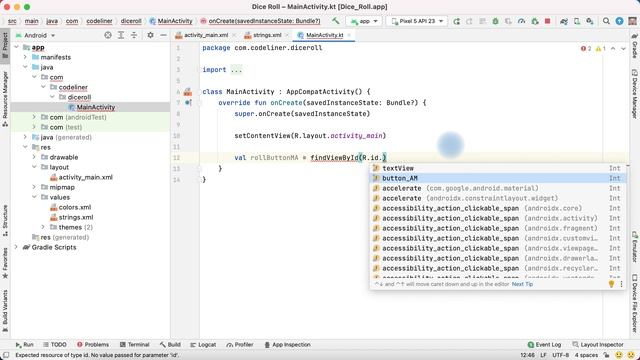Screen dimensions: 640x360
Task: Open completion popup three-dot options
Action: 621,284
